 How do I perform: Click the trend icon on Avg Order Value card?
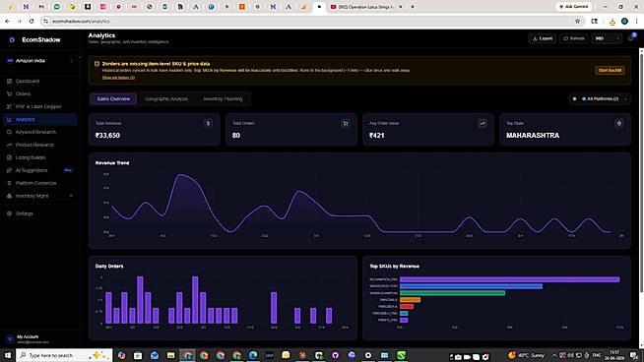(x=483, y=123)
